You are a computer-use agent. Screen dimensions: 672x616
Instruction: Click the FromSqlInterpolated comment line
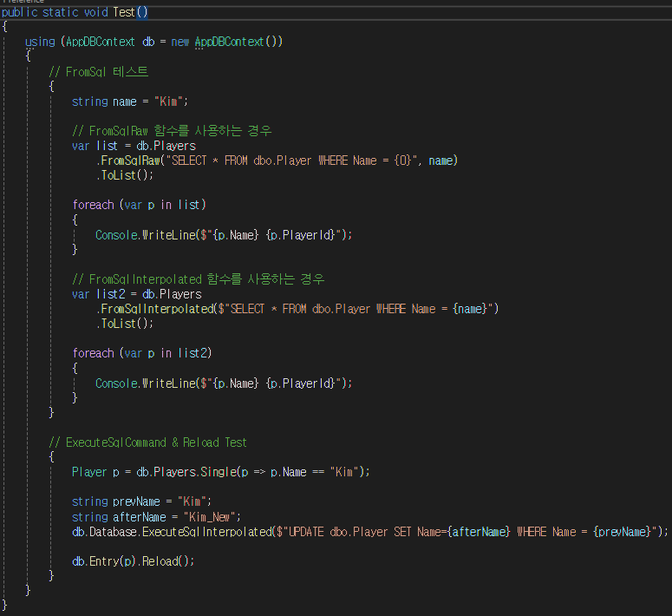(199, 279)
